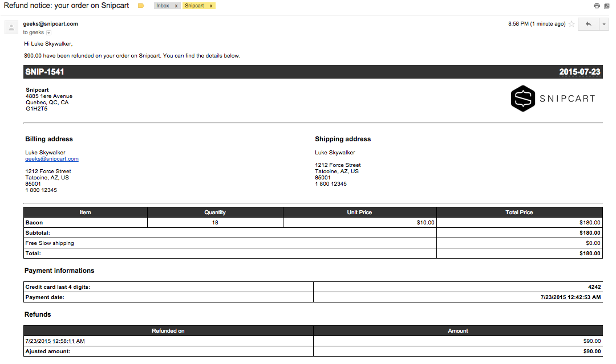Click the 'Payment date:' label
The image size is (616, 364).
(x=45, y=297)
